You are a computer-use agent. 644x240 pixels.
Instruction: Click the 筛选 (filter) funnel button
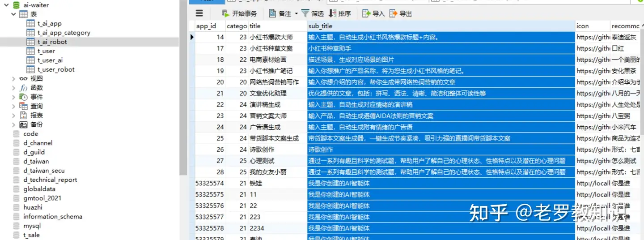coord(313,13)
